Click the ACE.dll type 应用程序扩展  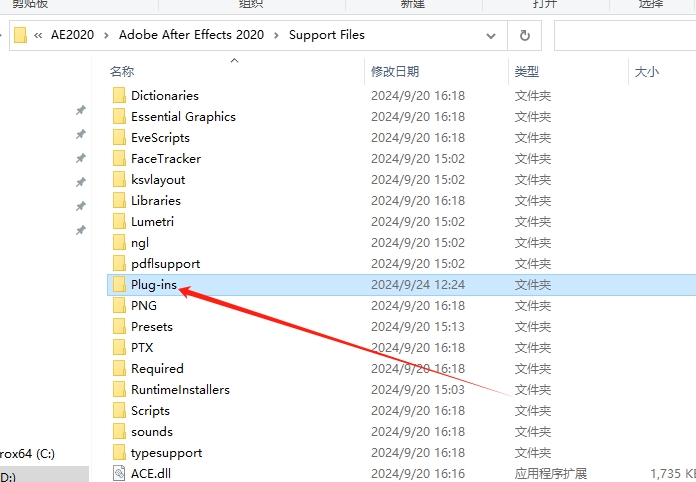tap(550, 474)
